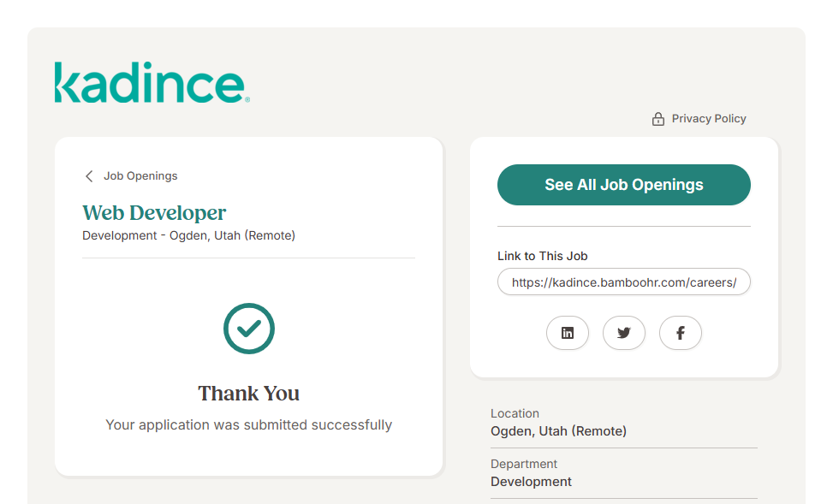Click the Thank You heading

[248, 394]
